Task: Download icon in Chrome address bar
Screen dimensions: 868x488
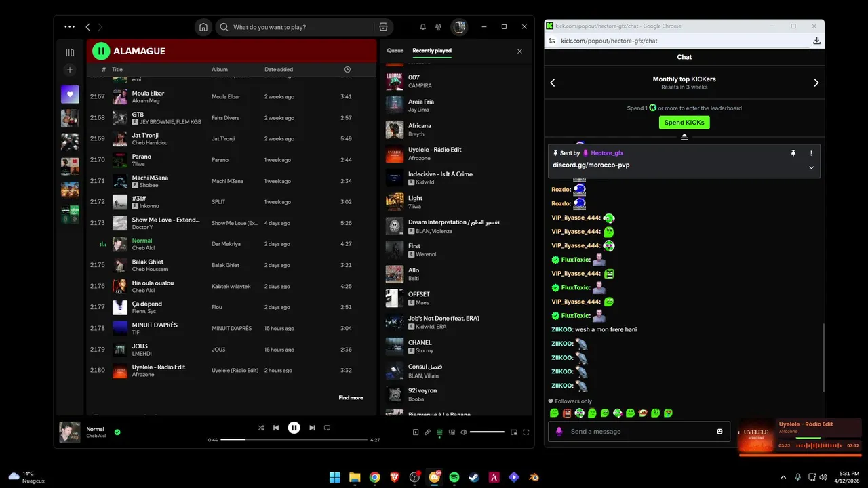Action: point(816,41)
